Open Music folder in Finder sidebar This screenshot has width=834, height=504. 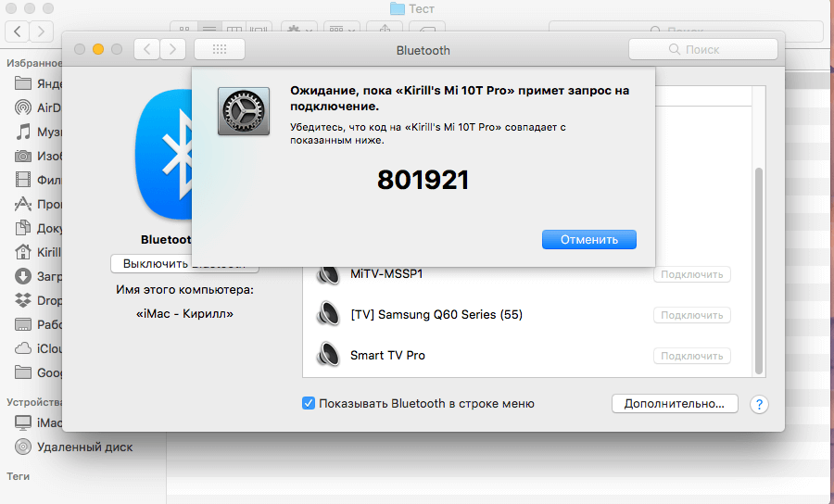(37, 132)
